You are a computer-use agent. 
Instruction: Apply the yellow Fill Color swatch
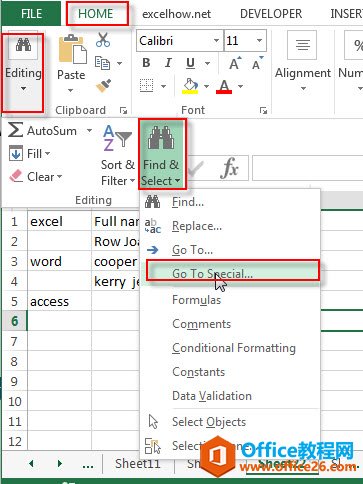point(190,86)
